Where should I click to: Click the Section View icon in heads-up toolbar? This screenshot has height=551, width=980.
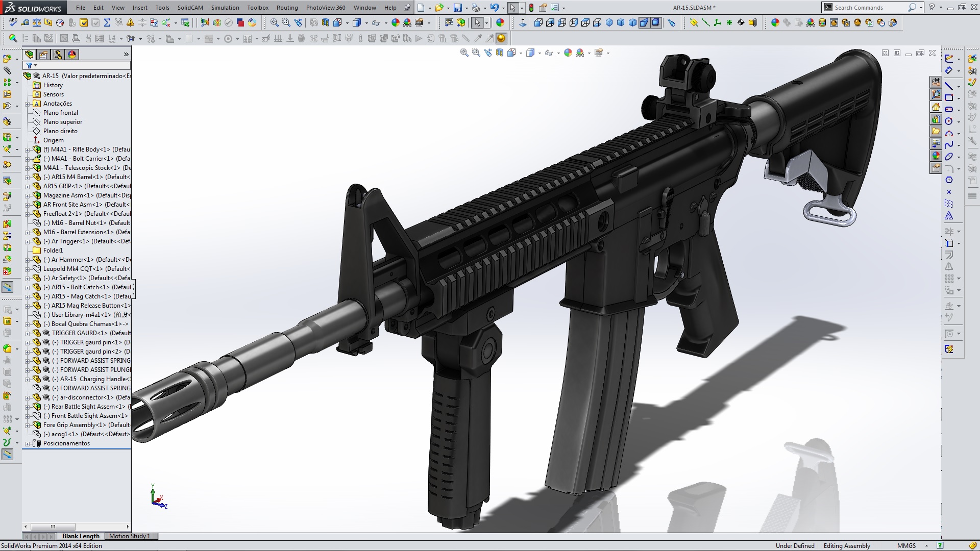pos(500,53)
